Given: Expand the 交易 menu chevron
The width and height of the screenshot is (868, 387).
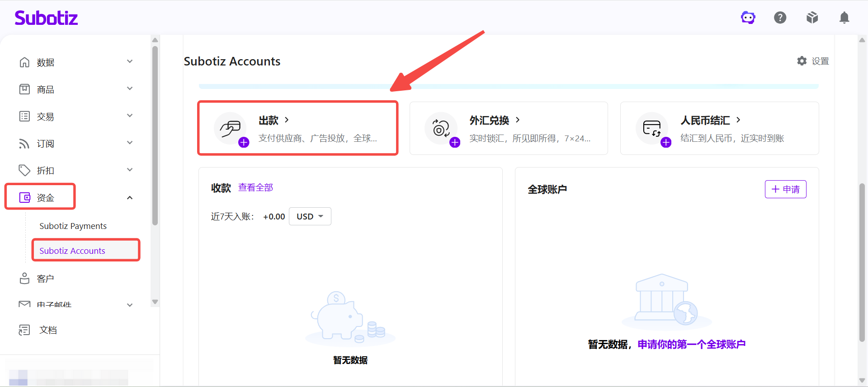Looking at the screenshot, I should coord(130,116).
